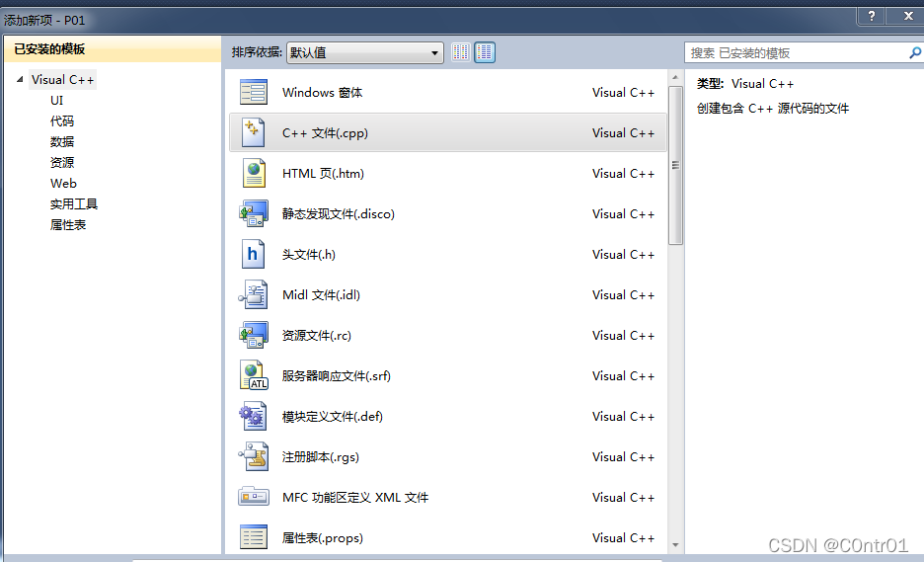Screen dimensions: 924x562
Task: Click the 注册脚本(.rgs) template name
Action: [321, 457]
